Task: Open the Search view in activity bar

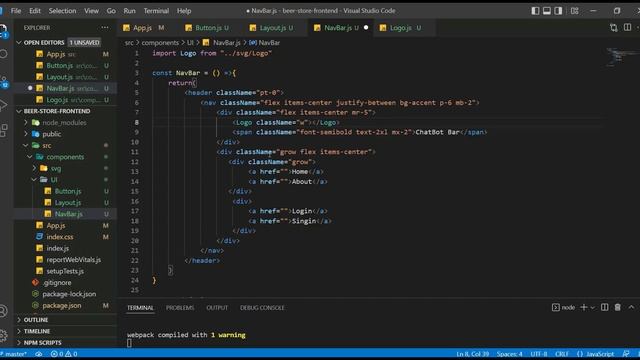Action: 4,53
